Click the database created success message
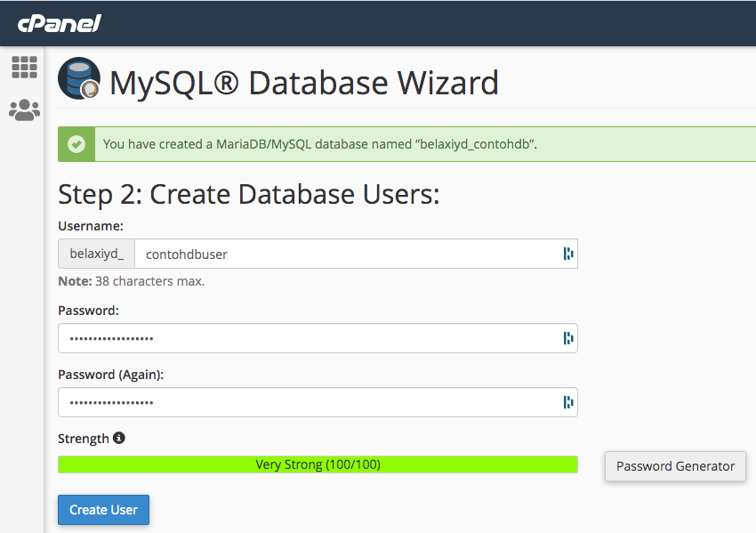Viewport: 756px width, 533px height. pos(320,144)
